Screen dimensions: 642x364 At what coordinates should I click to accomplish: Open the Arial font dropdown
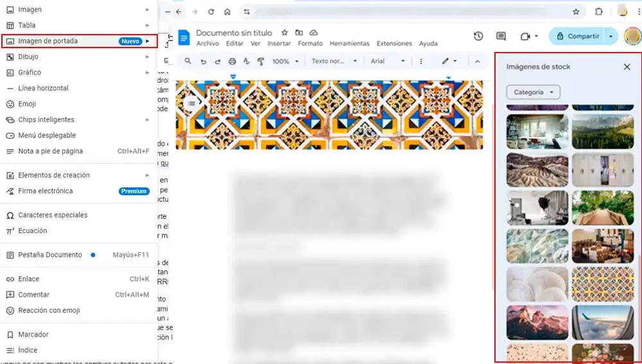tap(387, 61)
